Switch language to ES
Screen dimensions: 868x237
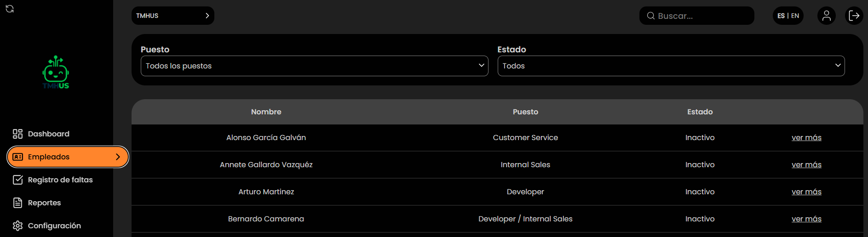781,16
